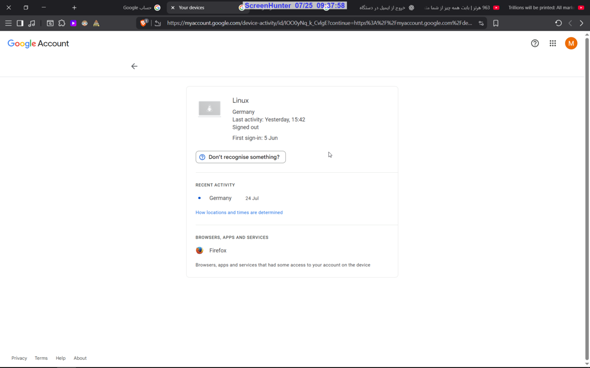
Task: Bookmark this page with bookmark icon
Action: coord(496,23)
